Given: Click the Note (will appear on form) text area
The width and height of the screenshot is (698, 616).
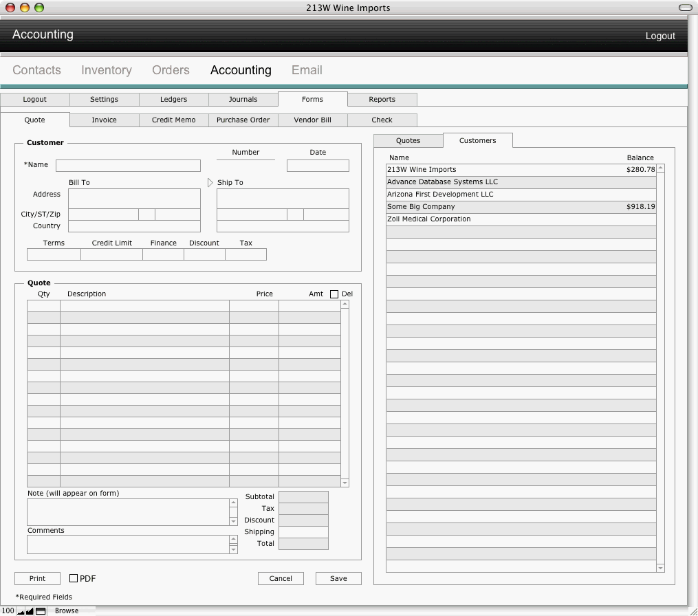Looking at the screenshot, I should (x=128, y=512).
